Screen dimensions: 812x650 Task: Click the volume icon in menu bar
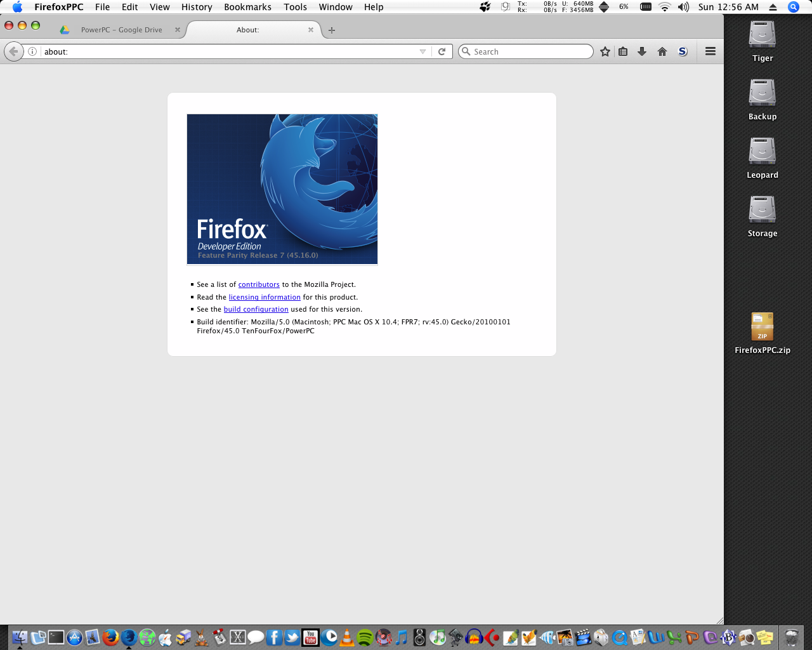(x=683, y=7)
